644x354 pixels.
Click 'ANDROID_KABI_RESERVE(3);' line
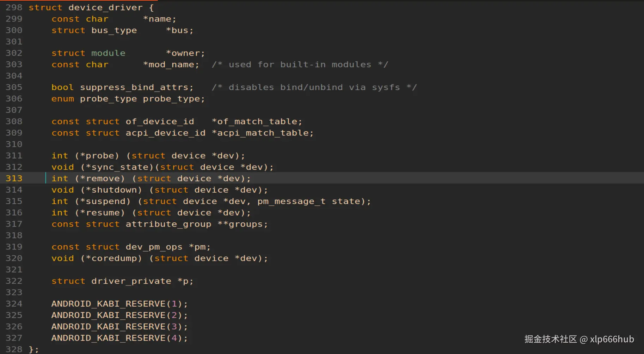119,326
